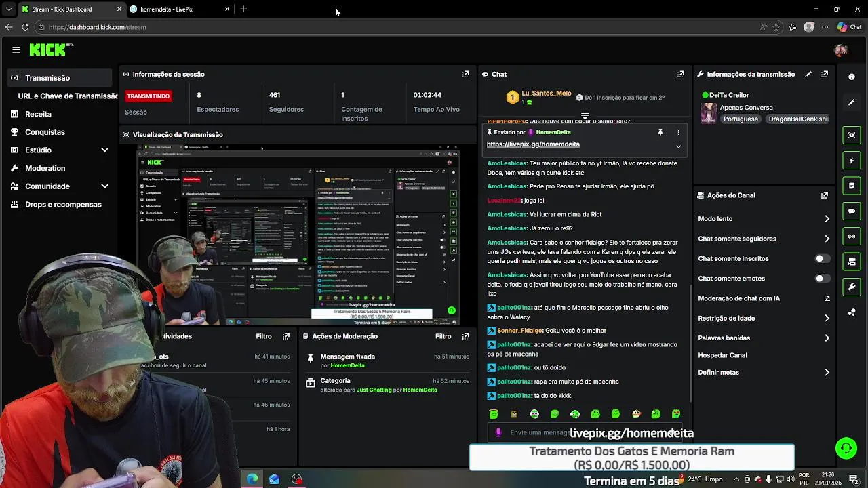The width and height of the screenshot is (868, 488).
Task: Click the stream preview thumbnail
Action: pos(298,235)
